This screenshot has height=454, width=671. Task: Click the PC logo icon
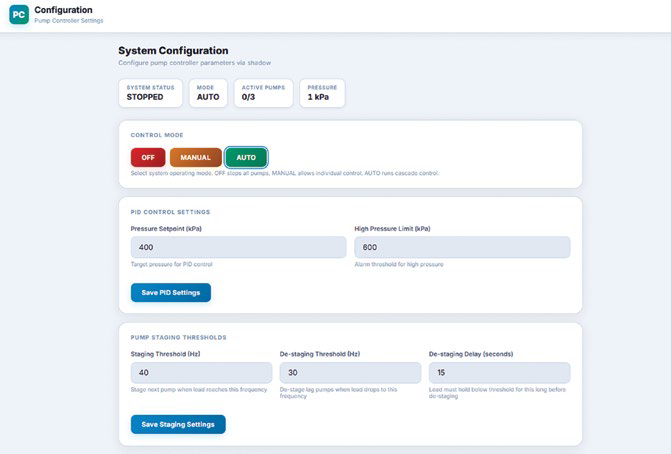[19, 15]
